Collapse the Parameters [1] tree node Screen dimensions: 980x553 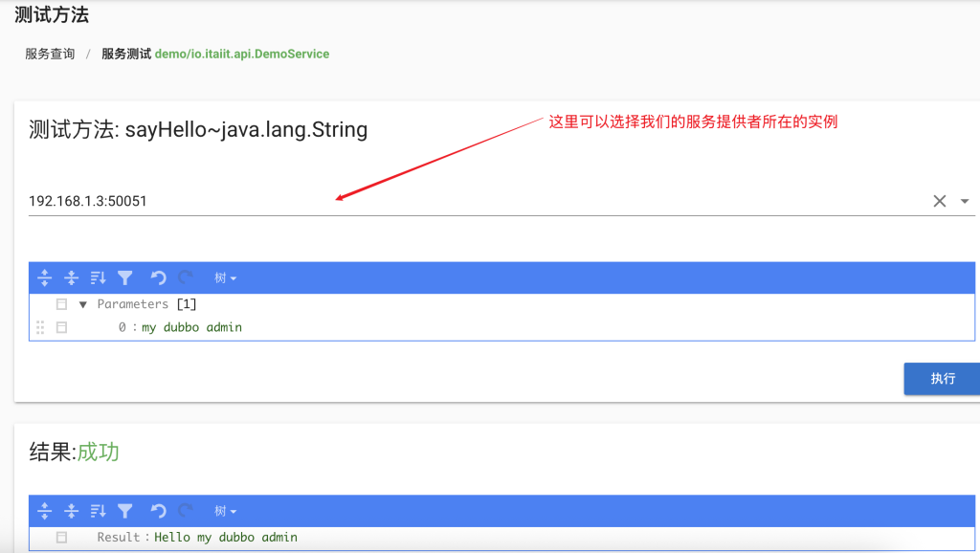coord(82,304)
